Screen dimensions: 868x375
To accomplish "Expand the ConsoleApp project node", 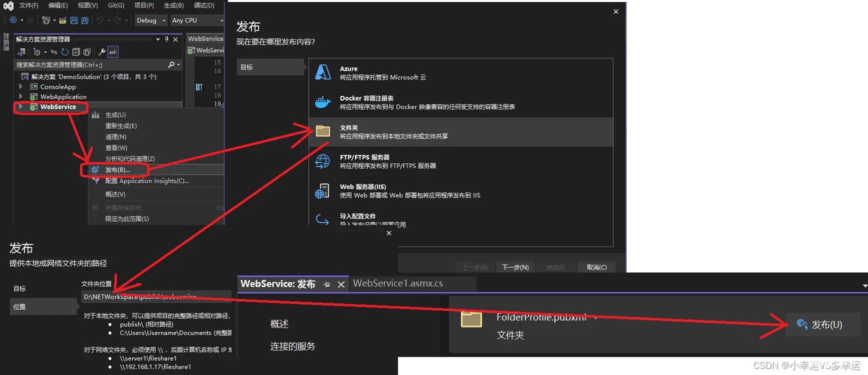I will (x=20, y=86).
